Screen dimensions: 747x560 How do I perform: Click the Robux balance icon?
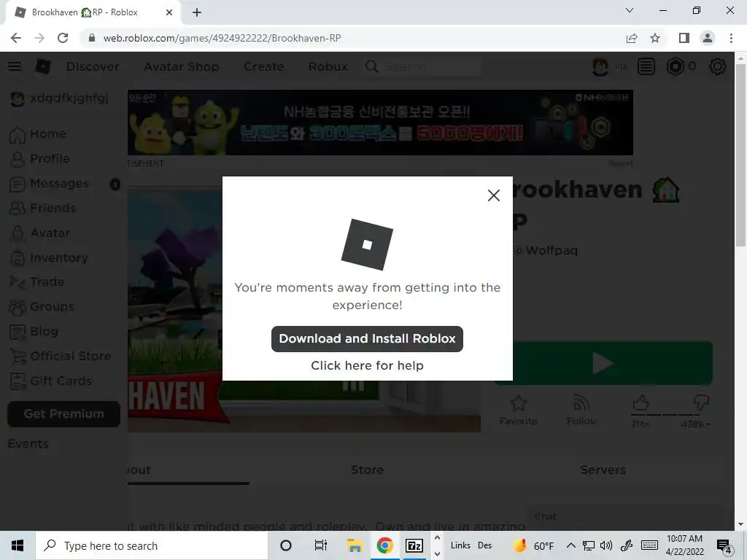tap(675, 66)
